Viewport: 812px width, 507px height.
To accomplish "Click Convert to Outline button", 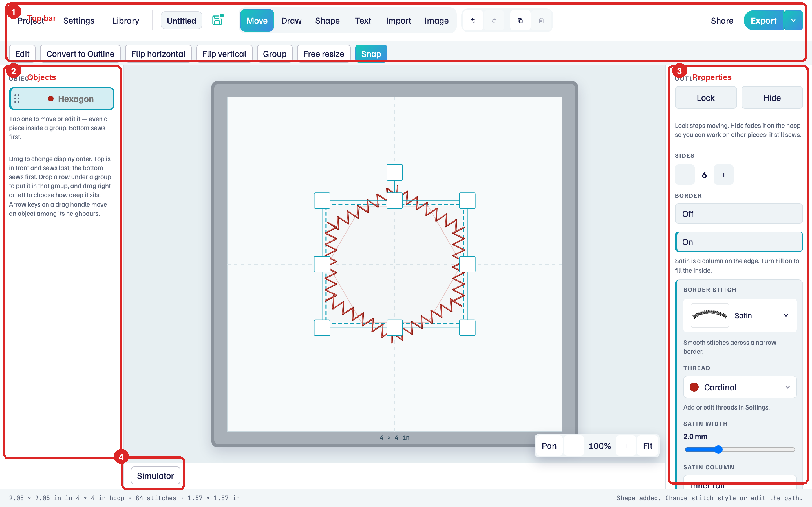I will [80, 54].
